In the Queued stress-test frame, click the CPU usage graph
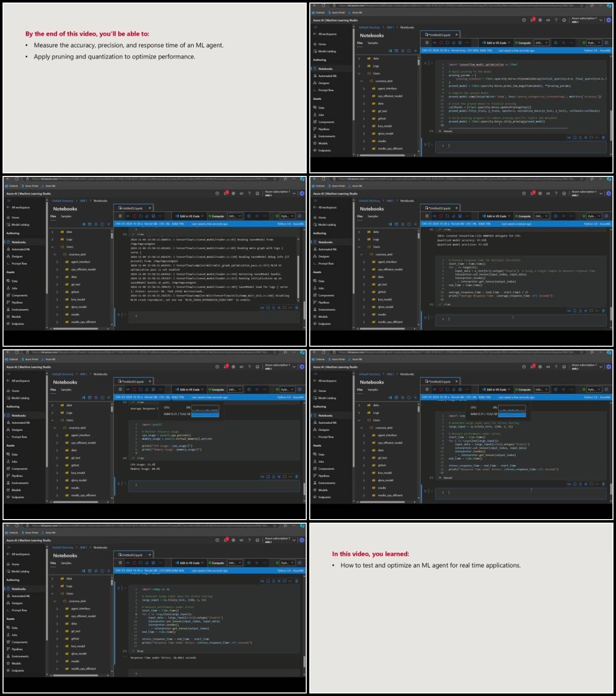The image size is (616, 696). coord(512,407)
